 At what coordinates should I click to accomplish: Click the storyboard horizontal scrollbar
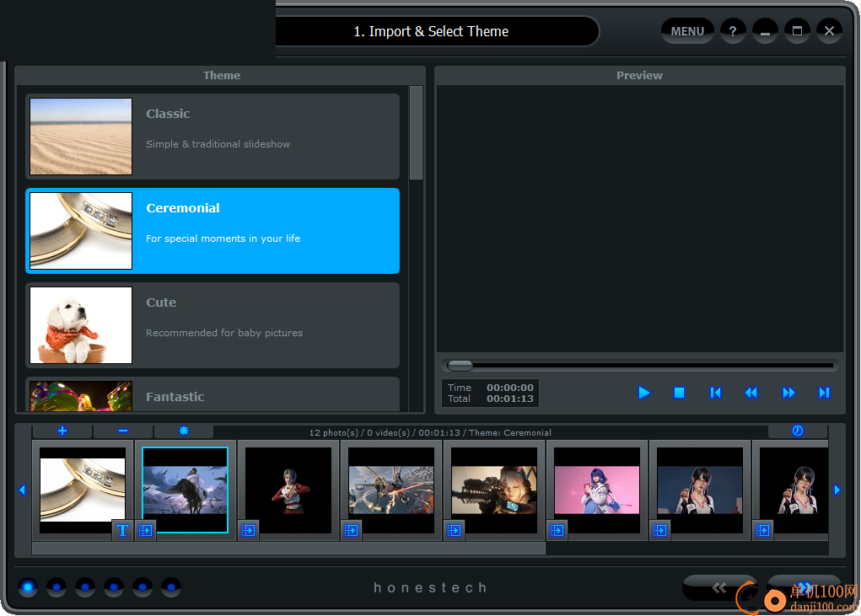[289, 548]
